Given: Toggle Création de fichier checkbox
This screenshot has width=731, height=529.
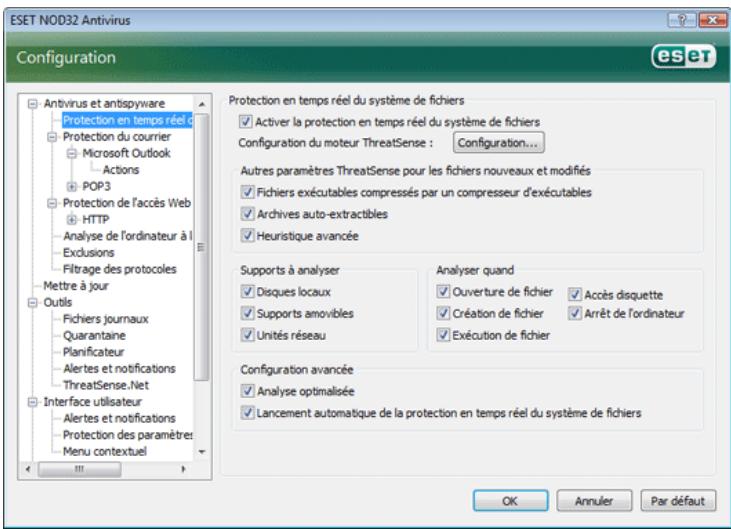Looking at the screenshot, I should (x=443, y=313).
